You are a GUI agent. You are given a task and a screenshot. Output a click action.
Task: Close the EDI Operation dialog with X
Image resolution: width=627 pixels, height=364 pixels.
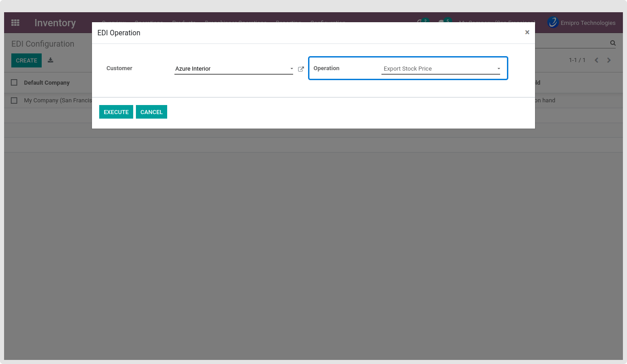click(527, 32)
